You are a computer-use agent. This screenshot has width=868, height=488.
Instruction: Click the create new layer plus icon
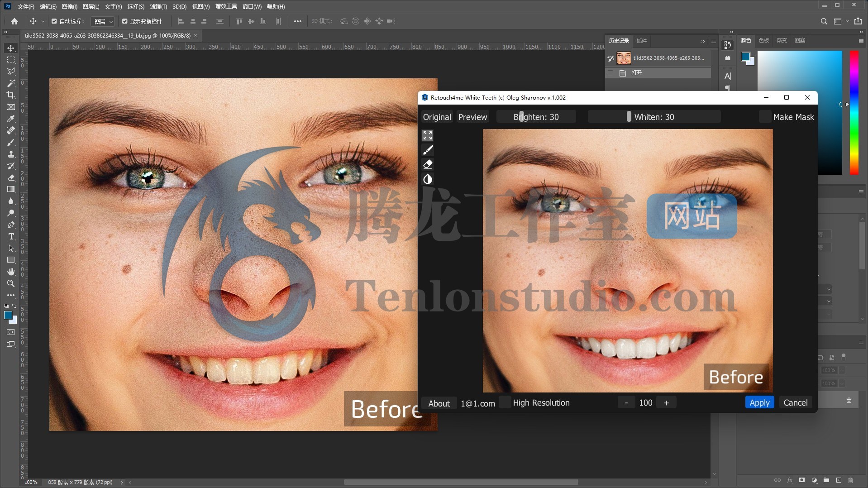839,480
